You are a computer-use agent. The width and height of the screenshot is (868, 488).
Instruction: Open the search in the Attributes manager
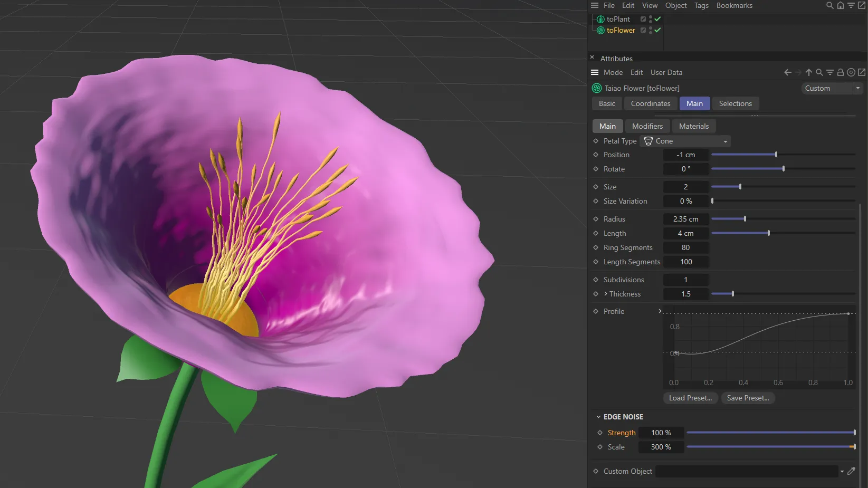[819, 72]
